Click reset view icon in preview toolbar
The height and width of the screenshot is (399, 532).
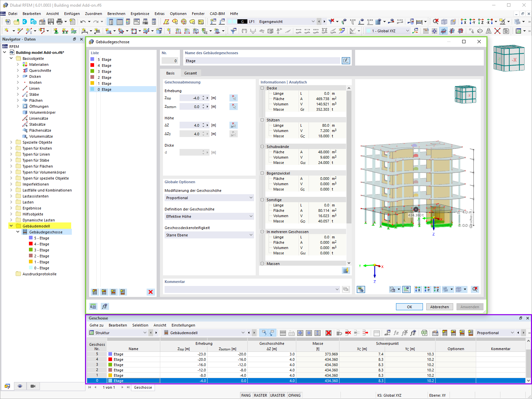coord(475,289)
